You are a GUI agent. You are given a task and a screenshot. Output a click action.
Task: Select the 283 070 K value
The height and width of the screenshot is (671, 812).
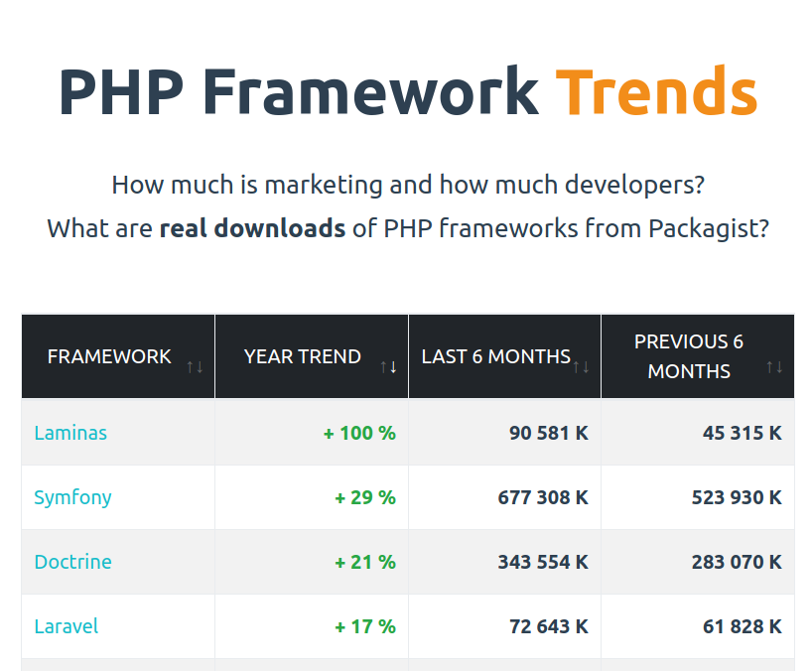(x=737, y=562)
